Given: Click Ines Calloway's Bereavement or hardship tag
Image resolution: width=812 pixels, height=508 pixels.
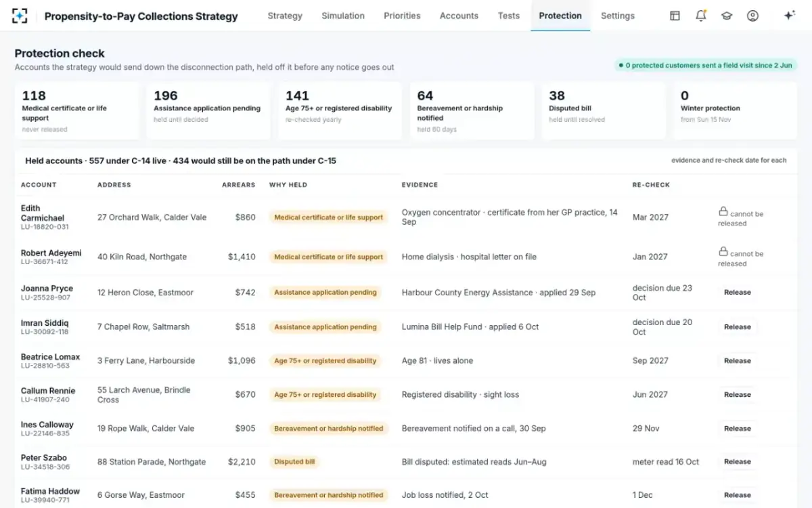Looking at the screenshot, I should pyautogui.click(x=329, y=429).
